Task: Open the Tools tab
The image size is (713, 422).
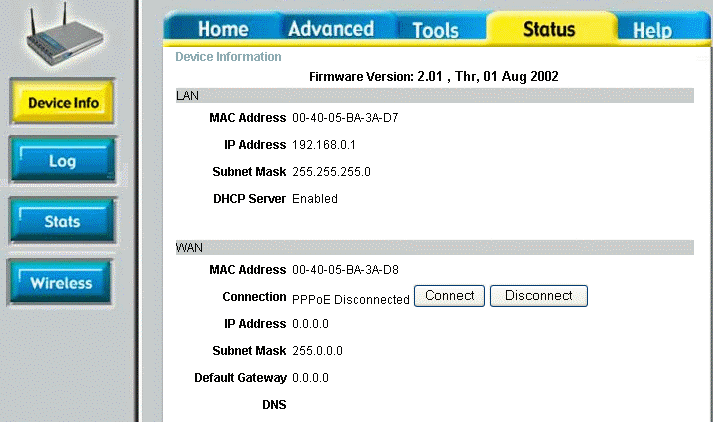Action: coord(435,30)
